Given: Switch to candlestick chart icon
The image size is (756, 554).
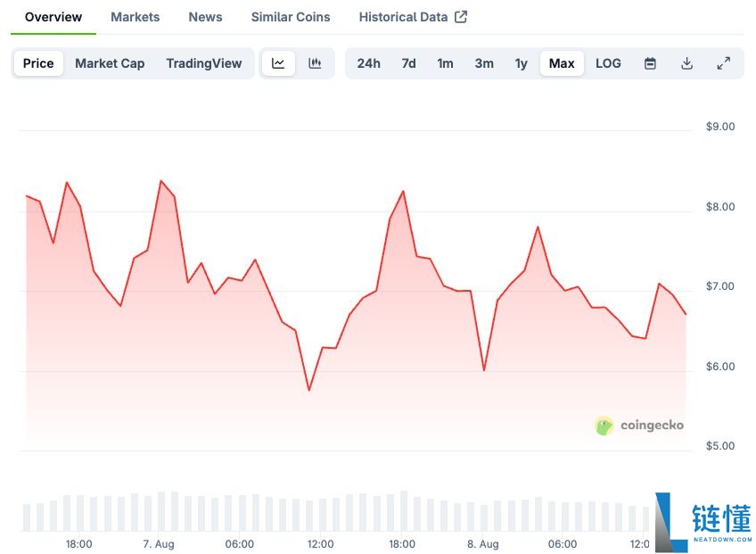Looking at the screenshot, I should pos(315,63).
